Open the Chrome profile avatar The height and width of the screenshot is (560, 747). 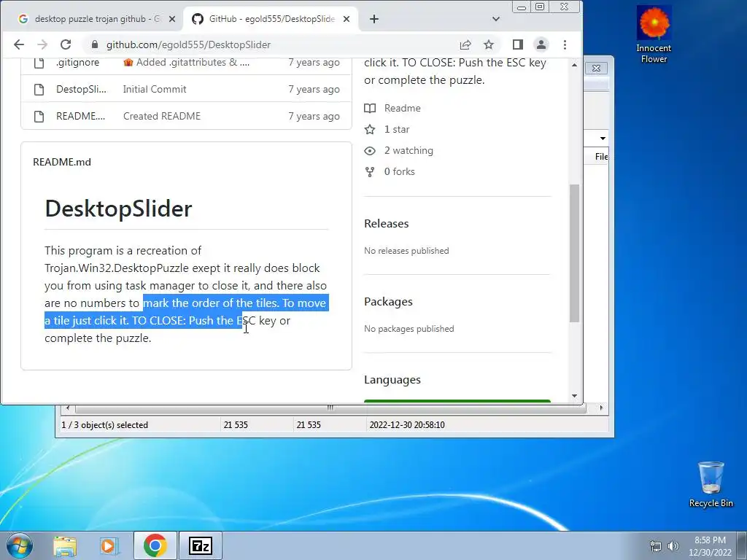[x=541, y=44]
